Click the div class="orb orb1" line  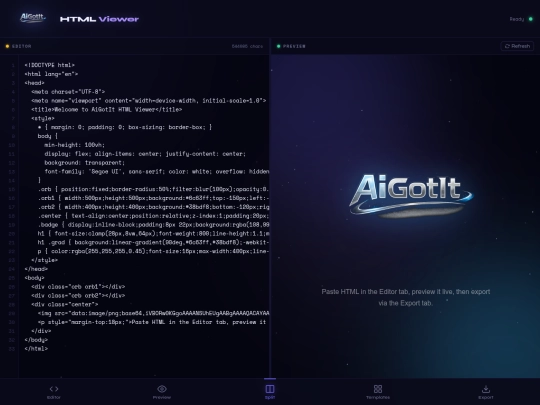[x=78, y=287]
